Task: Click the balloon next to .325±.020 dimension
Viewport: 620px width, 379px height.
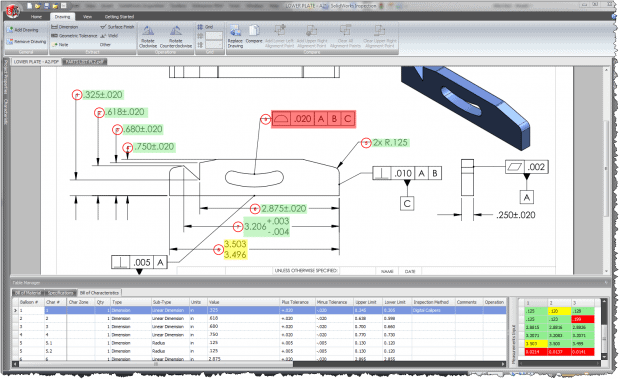Action: (77, 95)
